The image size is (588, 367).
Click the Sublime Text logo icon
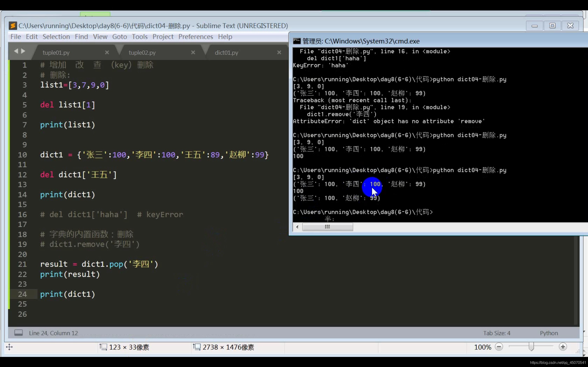[x=13, y=26]
